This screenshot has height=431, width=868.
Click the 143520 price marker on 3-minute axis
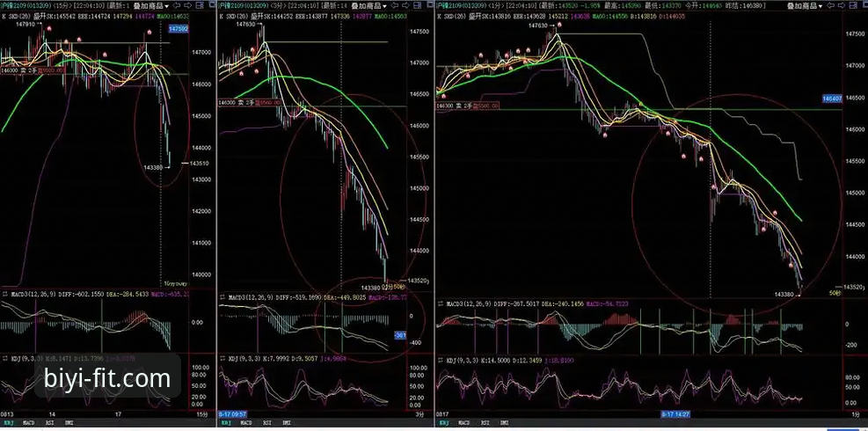pos(417,281)
